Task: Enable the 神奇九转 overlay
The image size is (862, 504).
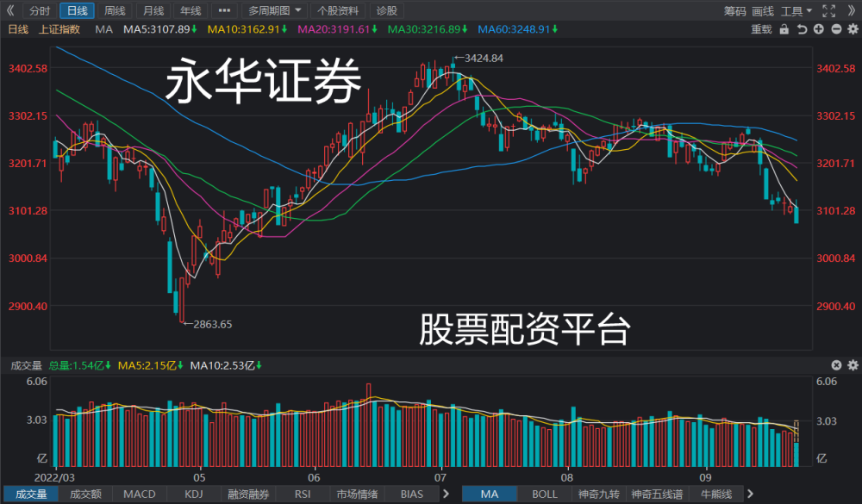Action: point(599,495)
